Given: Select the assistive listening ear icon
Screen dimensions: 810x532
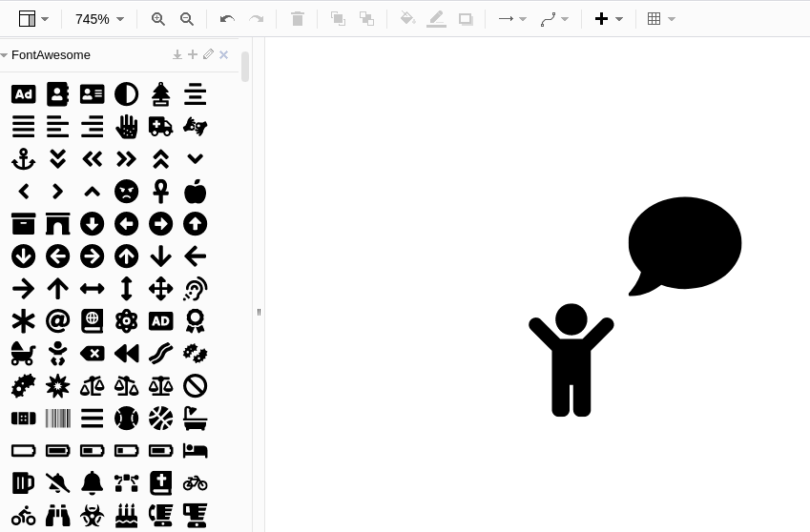Looking at the screenshot, I should click(196, 289).
